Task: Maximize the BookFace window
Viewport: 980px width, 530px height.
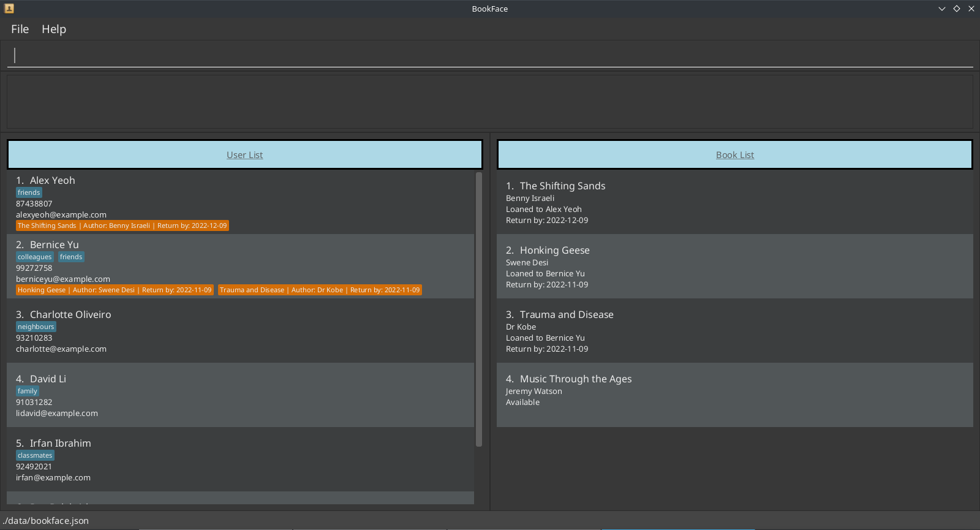Action: pyautogui.click(x=957, y=9)
